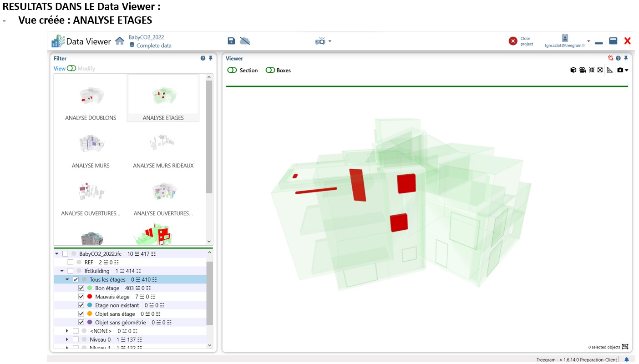
Task: Select the camera perspective icon in Viewer toolbar
Action: (x=583, y=70)
